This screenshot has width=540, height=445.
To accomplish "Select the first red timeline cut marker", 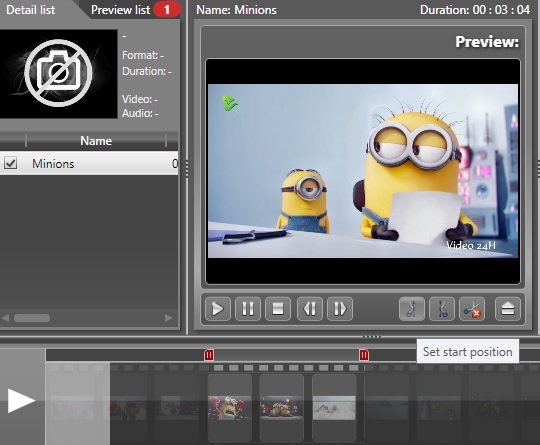I will coord(209,355).
